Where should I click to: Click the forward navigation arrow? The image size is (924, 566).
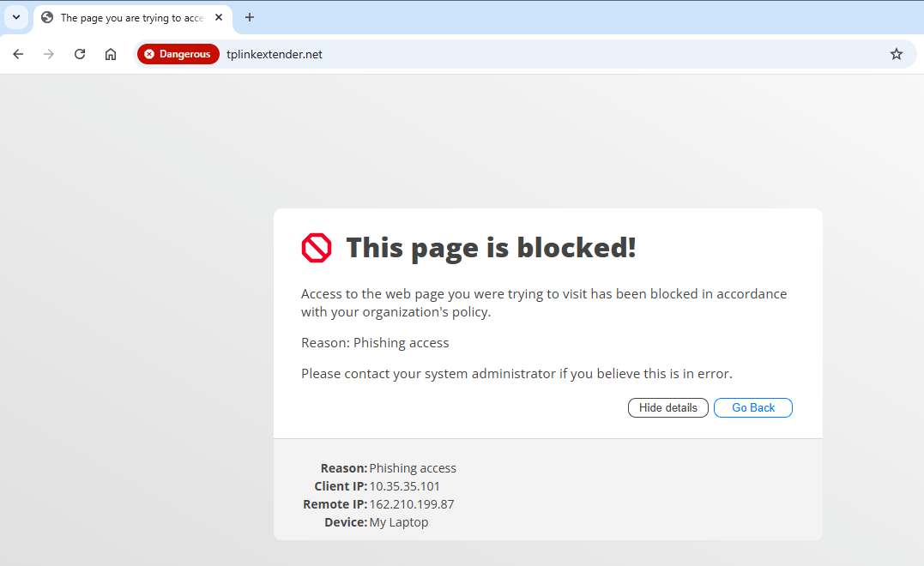(49, 54)
